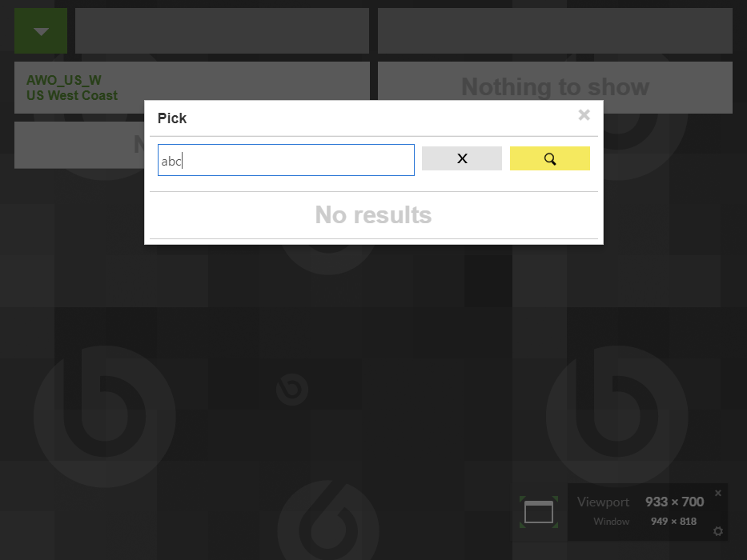Click the viewport window frame icon
This screenshot has width=747, height=560.
tap(539, 512)
